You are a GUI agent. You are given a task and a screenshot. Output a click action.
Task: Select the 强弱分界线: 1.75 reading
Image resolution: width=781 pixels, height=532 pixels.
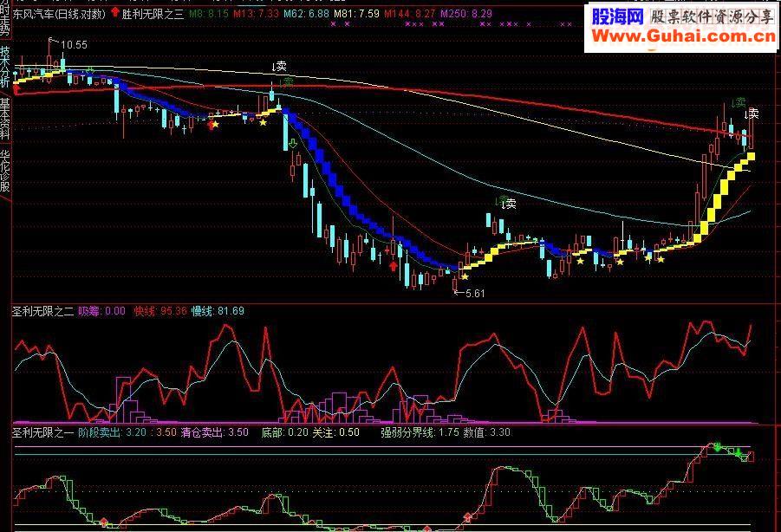pyautogui.click(x=420, y=432)
